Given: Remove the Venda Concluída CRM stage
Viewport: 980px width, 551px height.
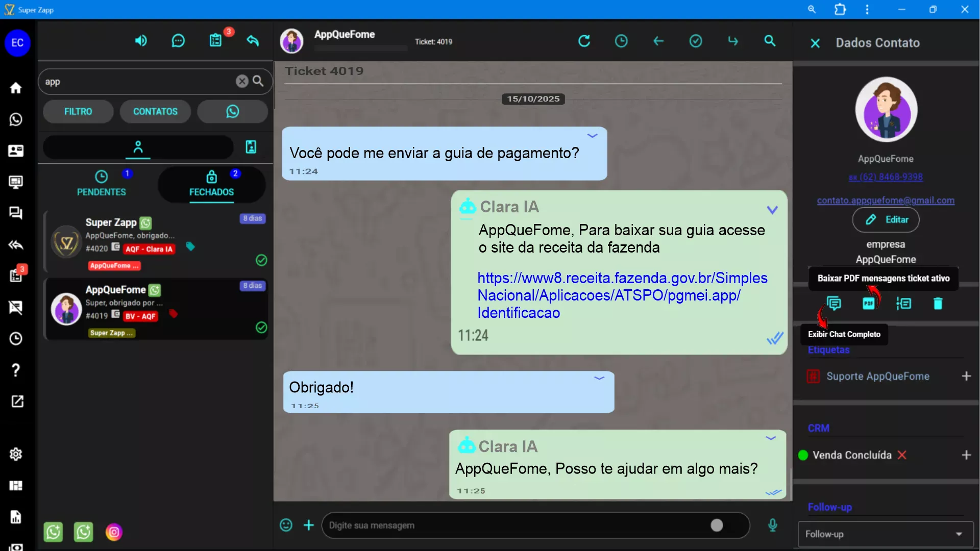Looking at the screenshot, I should tap(902, 455).
